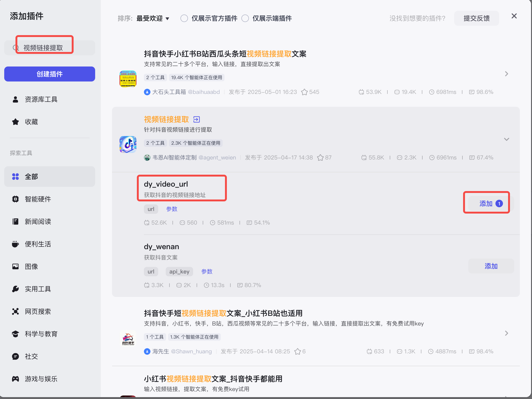Click the 581ms clock icon of dy_video_url

point(212,223)
